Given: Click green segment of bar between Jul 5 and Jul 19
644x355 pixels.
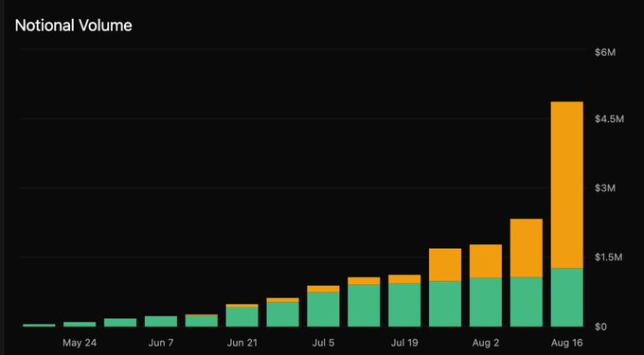Looking at the screenshot, I should click(364, 306).
